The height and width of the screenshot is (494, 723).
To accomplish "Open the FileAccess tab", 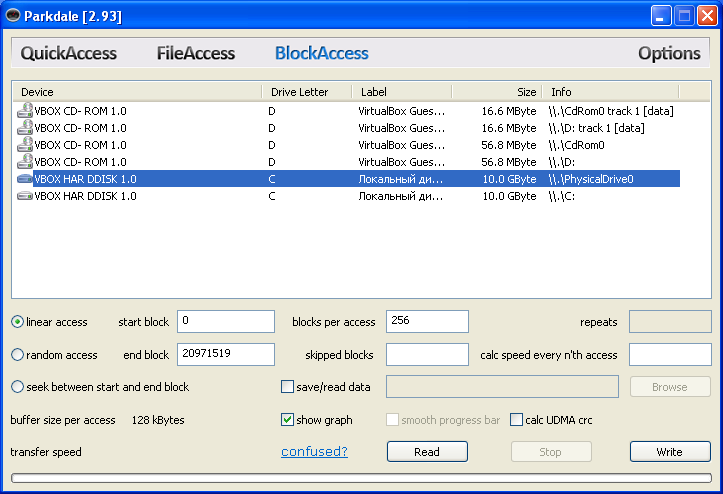I will (x=196, y=53).
